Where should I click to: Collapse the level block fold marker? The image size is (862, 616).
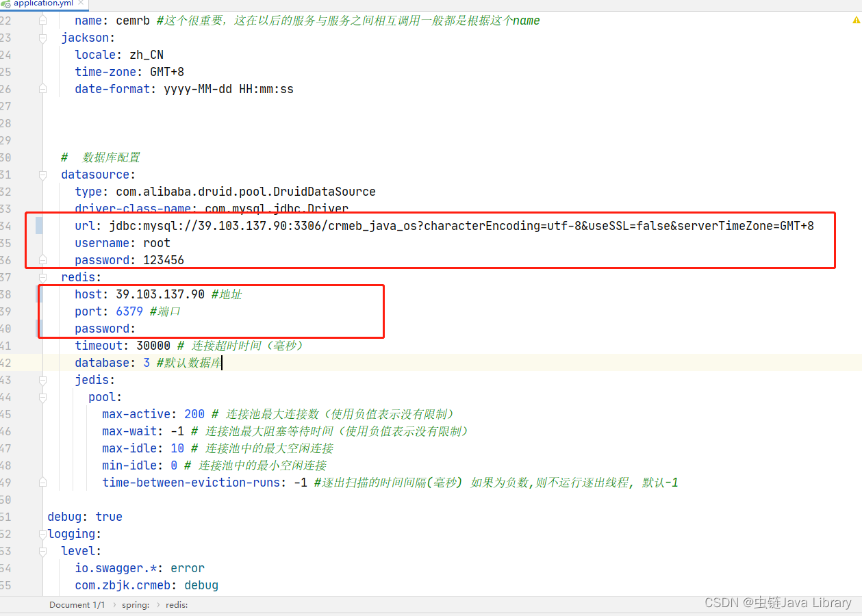(42, 551)
